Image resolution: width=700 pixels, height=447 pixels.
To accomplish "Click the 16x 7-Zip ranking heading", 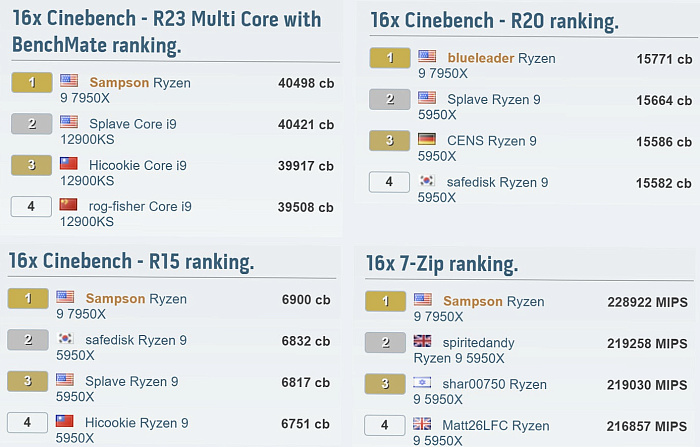I will tap(442, 263).
